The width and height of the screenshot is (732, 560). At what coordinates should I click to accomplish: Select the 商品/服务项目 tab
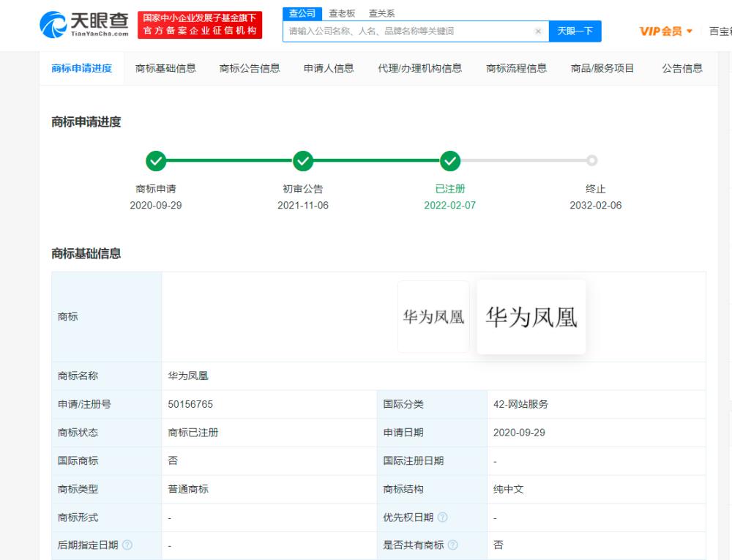pos(602,68)
